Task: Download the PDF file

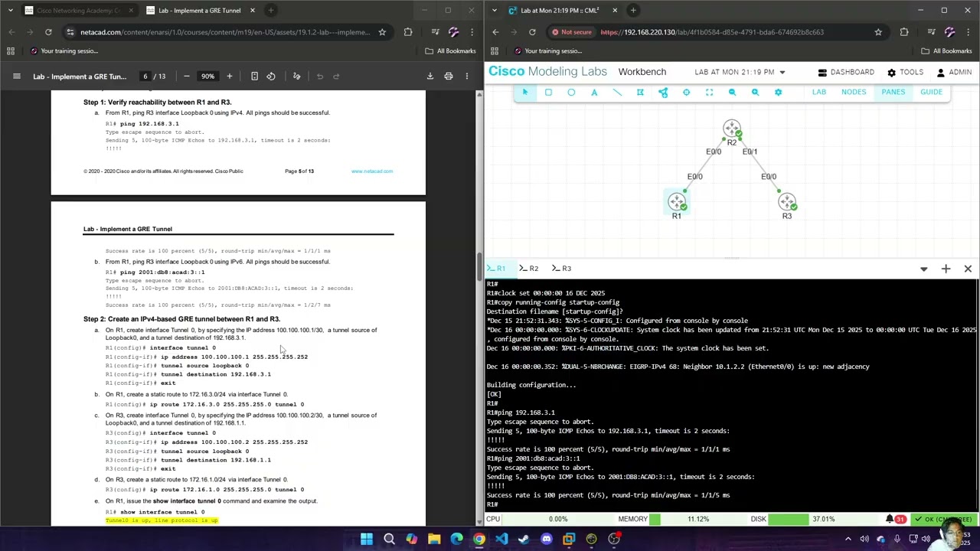Action: [x=430, y=76]
